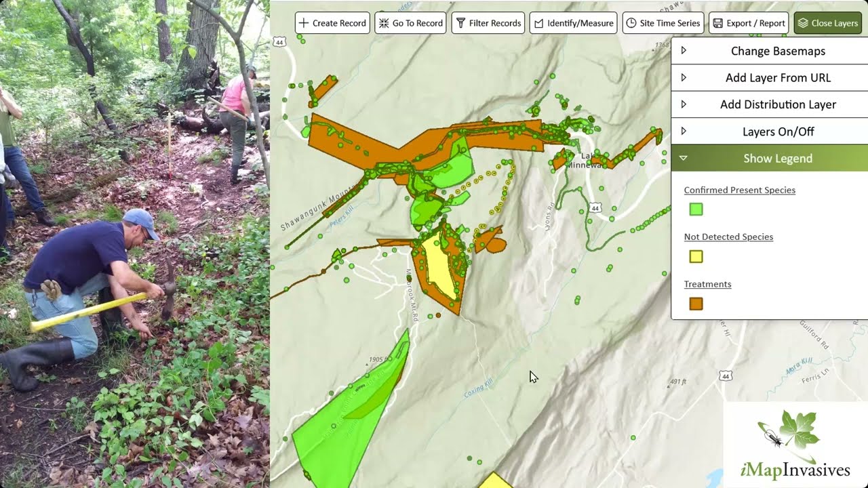
Task: Expand Add Layer From URL triangle
Action: click(x=684, y=77)
